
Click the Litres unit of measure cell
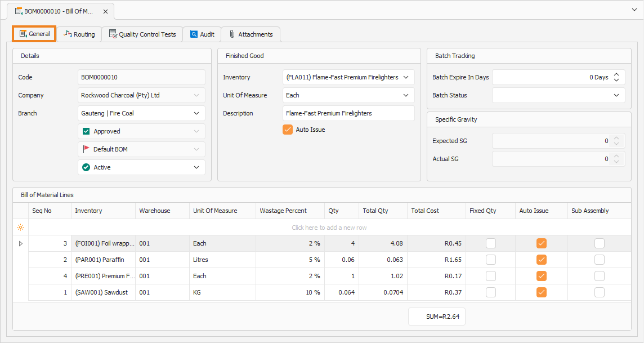coord(222,260)
